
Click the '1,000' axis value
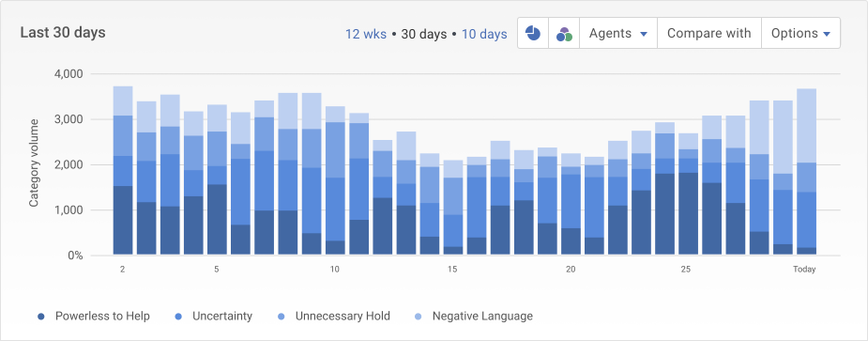click(x=69, y=210)
